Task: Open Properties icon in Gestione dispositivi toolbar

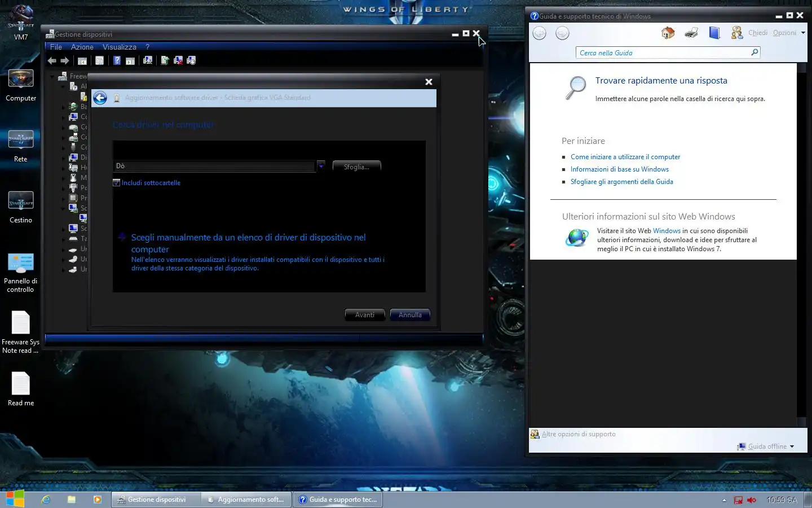Action: pyautogui.click(x=100, y=60)
